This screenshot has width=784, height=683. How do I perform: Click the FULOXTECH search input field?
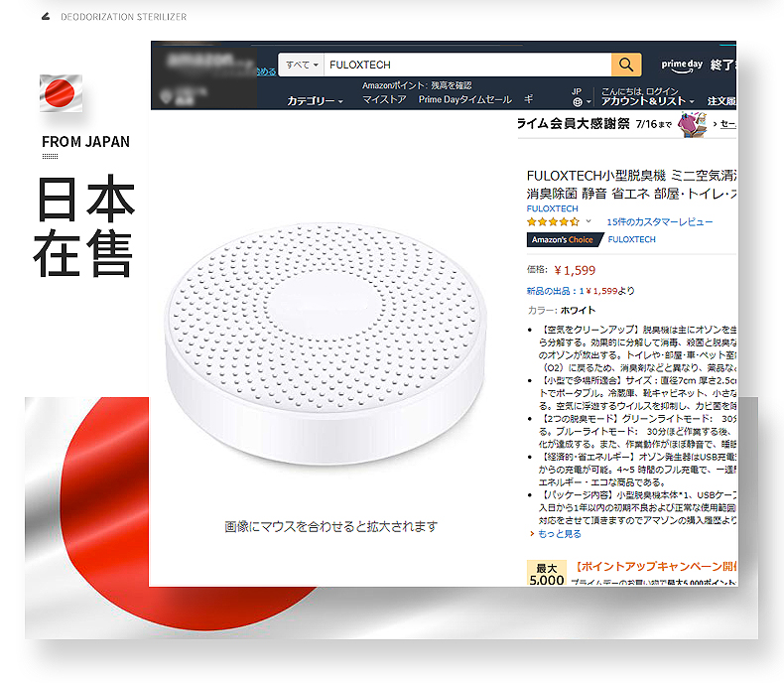click(467, 65)
